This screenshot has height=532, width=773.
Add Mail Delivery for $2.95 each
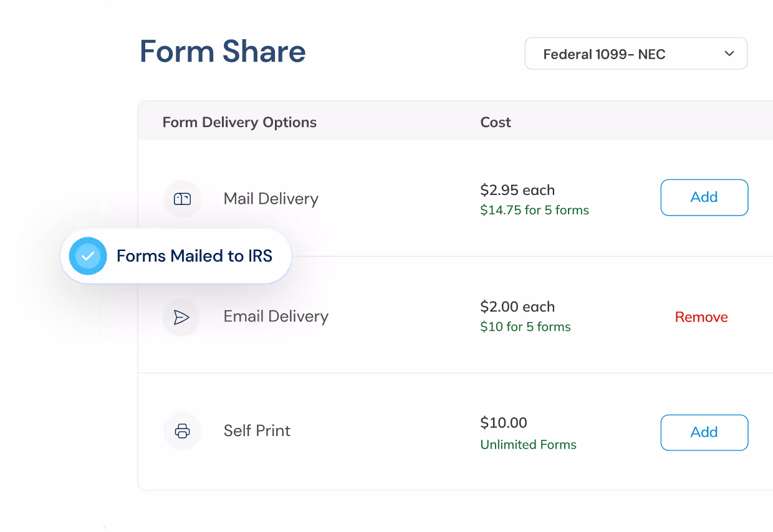[x=704, y=197]
